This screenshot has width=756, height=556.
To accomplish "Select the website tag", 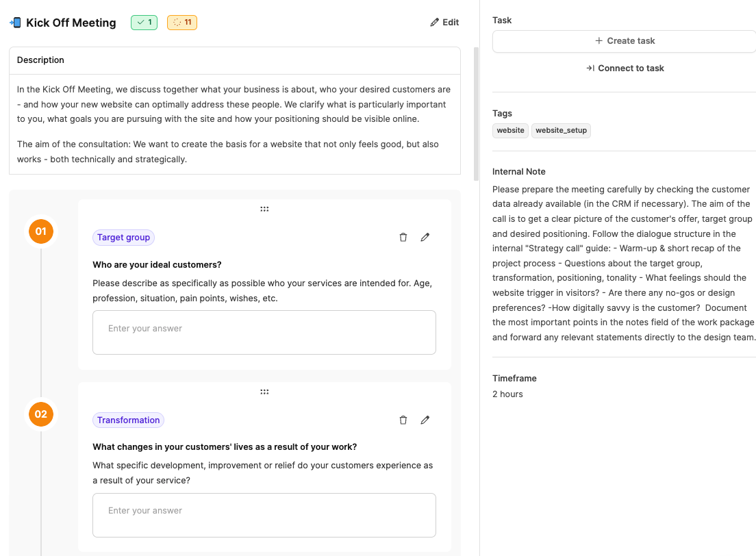I will (510, 130).
